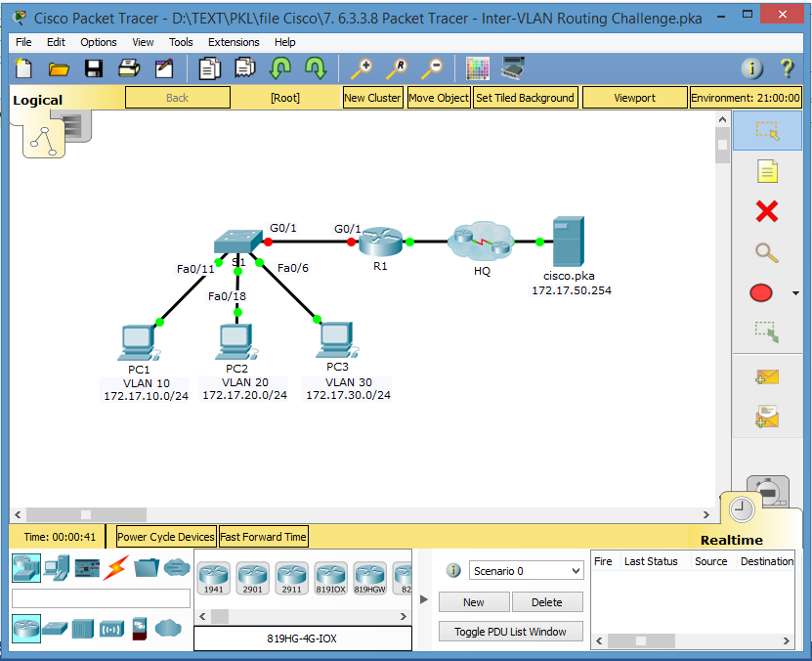Click the Toggle PDU List Window button

510,632
